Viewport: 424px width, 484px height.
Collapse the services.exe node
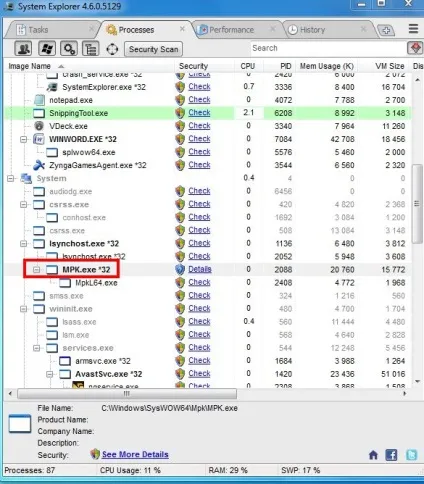click(x=37, y=348)
